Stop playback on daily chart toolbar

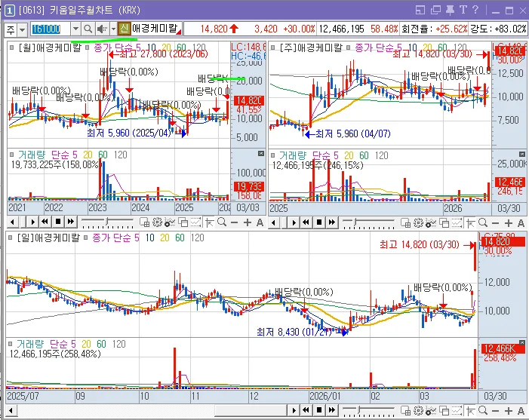point(319,410)
